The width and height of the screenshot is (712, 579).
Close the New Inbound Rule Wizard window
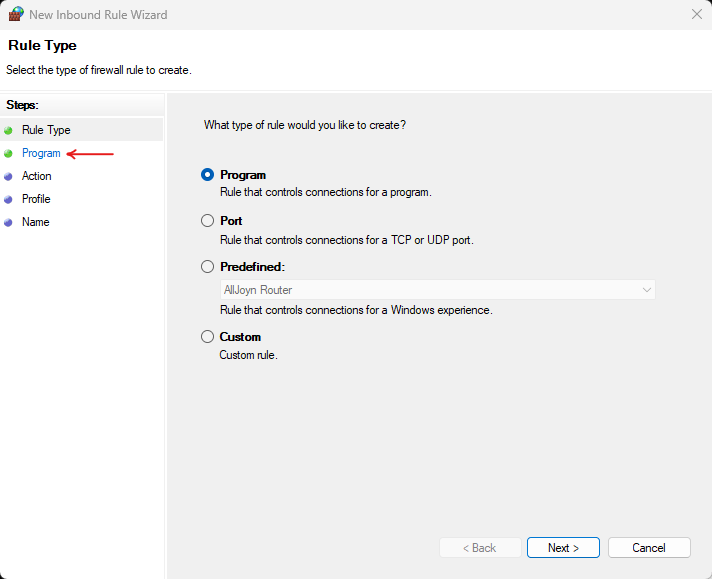tap(697, 15)
